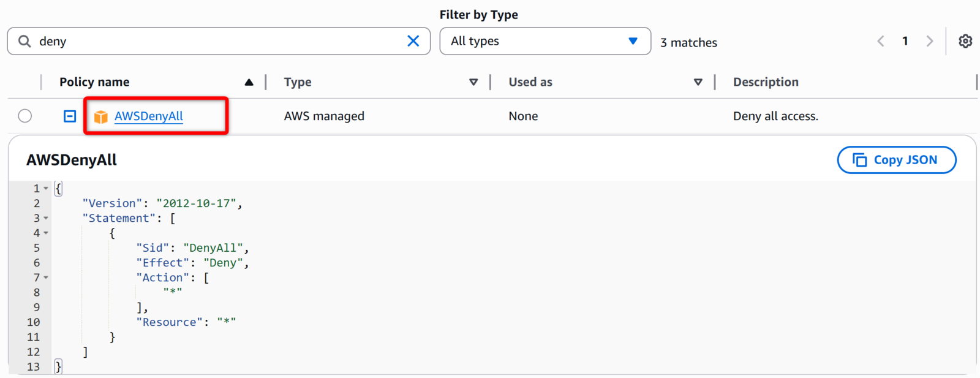Fold the Statement array at line 3
Viewport: 980px width, 378px height.
pyautogui.click(x=46, y=218)
